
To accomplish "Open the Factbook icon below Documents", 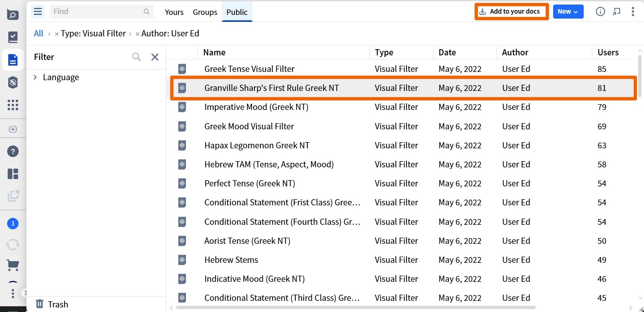I will coord(13,82).
